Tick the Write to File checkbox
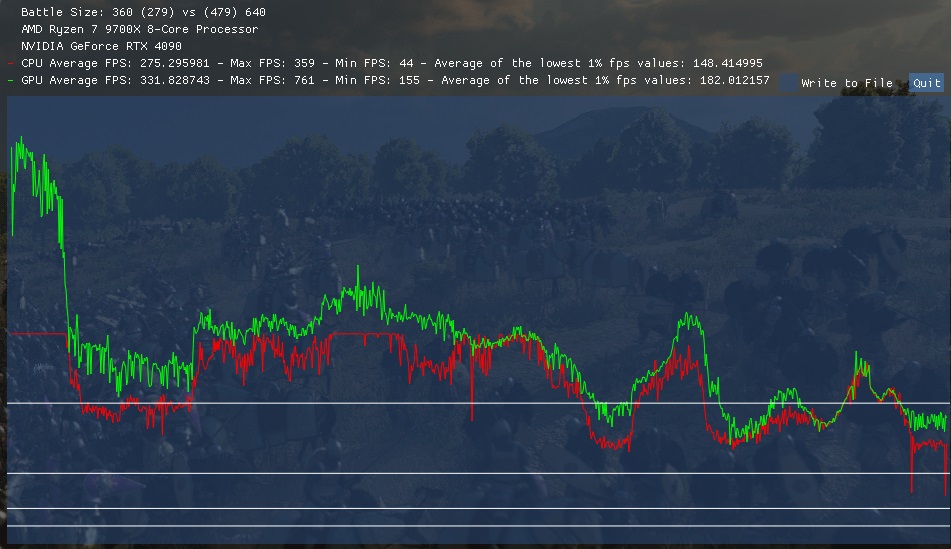Viewport: 951px width, 549px height. (x=788, y=83)
